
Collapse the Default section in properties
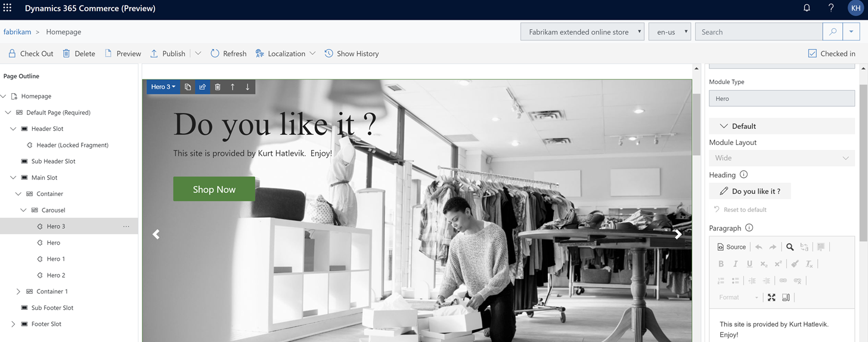coord(724,127)
